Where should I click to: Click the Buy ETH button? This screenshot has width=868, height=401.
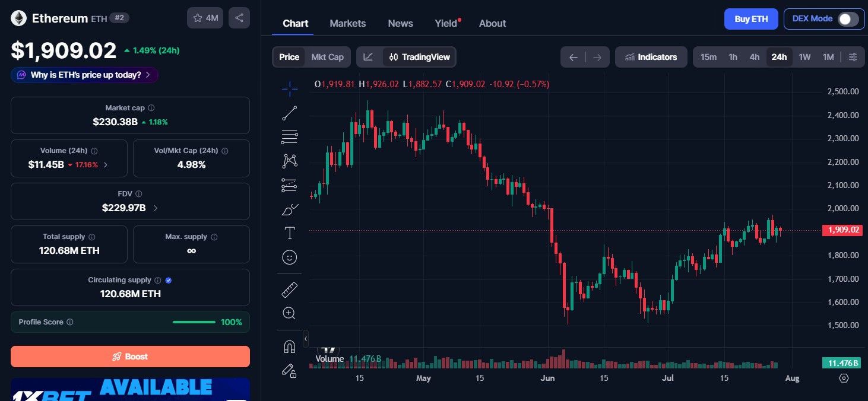(x=751, y=19)
